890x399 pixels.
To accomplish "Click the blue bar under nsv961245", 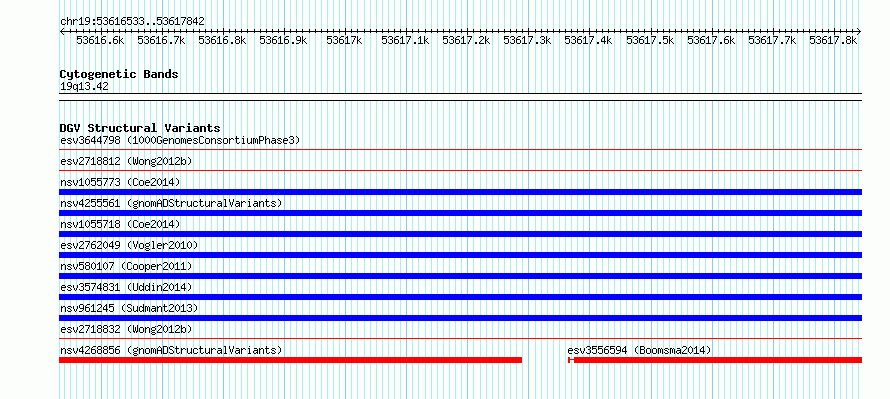I will 460,318.
